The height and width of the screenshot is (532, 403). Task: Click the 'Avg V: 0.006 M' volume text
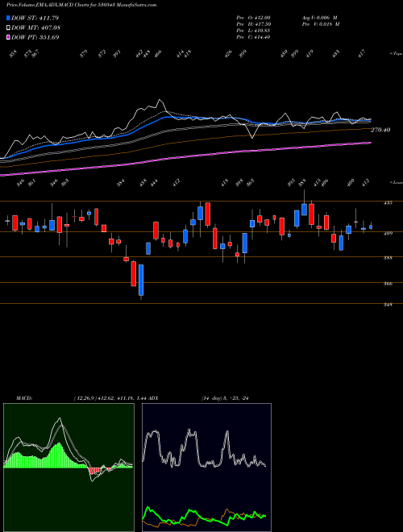pyautogui.click(x=319, y=17)
